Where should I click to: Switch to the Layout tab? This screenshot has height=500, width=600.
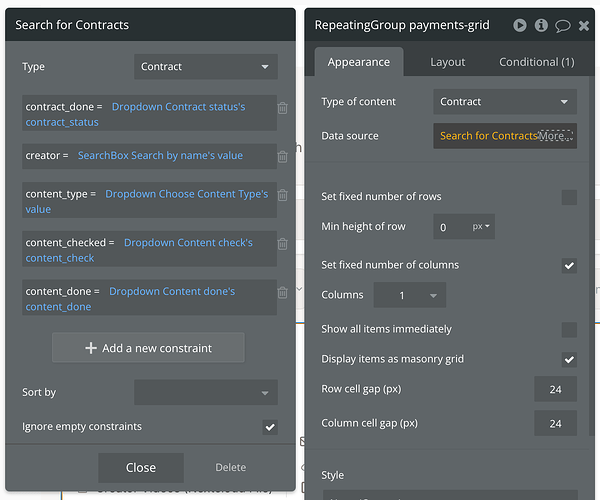tap(448, 62)
